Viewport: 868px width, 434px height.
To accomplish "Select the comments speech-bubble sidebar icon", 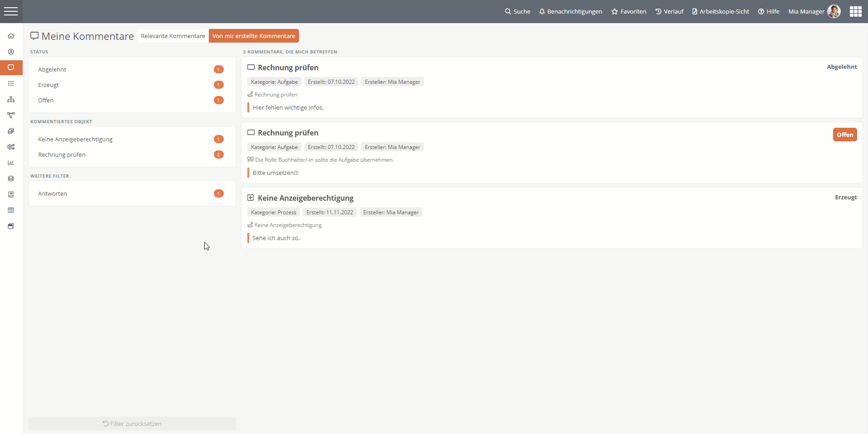I will pos(11,68).
